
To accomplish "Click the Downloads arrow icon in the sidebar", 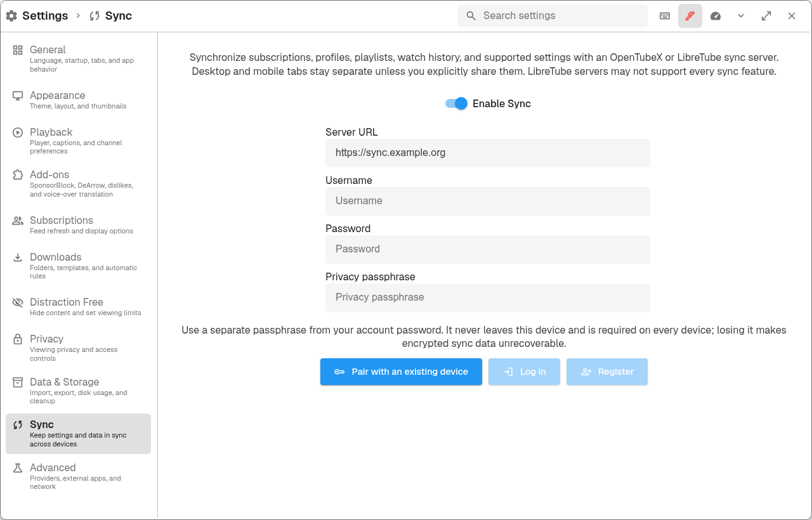I will 18,257.
